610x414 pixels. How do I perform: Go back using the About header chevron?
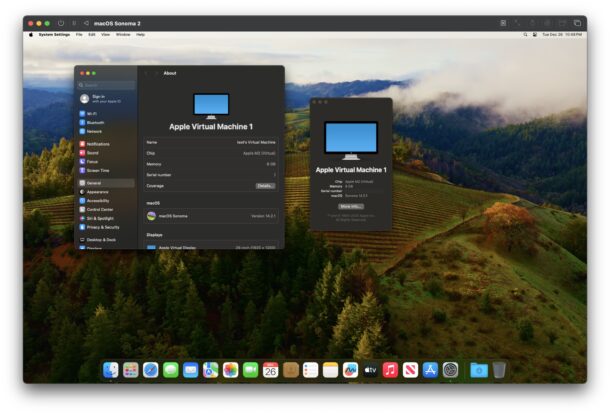click(146, 73)
